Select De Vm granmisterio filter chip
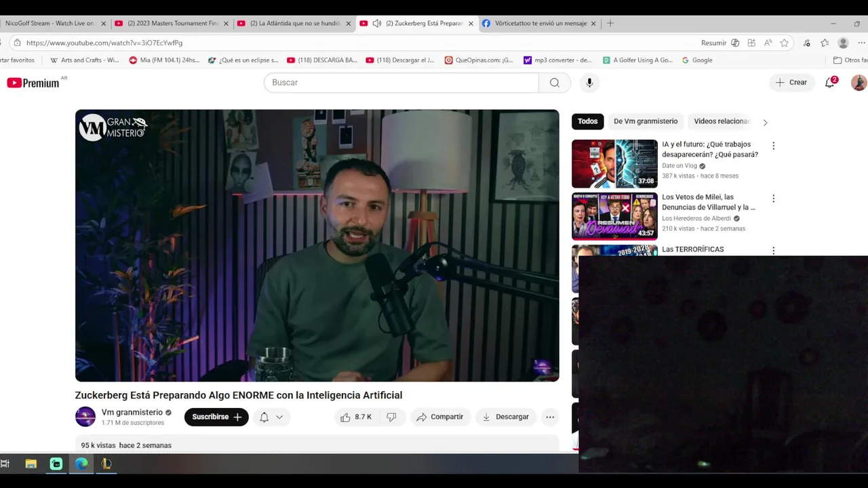868x488 pixels. pos(646,121)
